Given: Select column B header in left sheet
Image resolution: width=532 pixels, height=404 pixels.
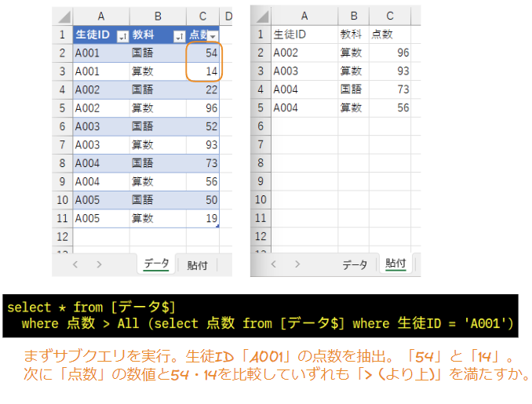Looking at the screenshot, I should pos(158,16).
